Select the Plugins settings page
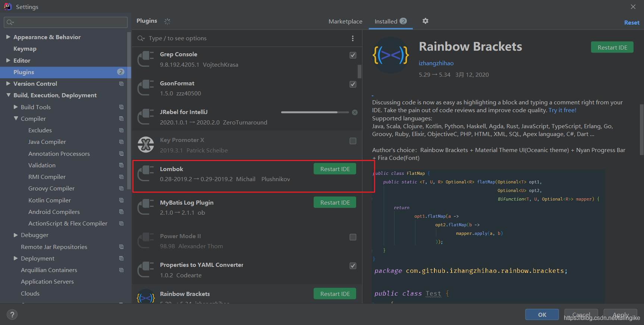644x325 pixels. [x=65, y=72]
